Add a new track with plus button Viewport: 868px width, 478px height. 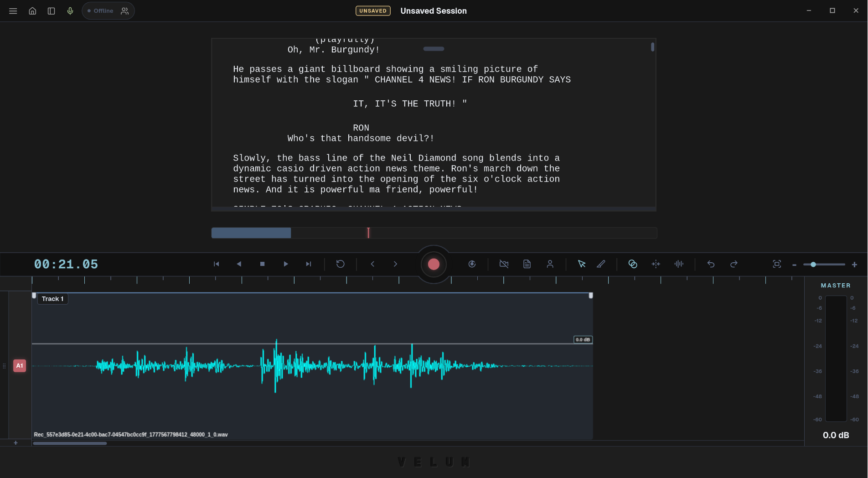[x=15, y=443]
